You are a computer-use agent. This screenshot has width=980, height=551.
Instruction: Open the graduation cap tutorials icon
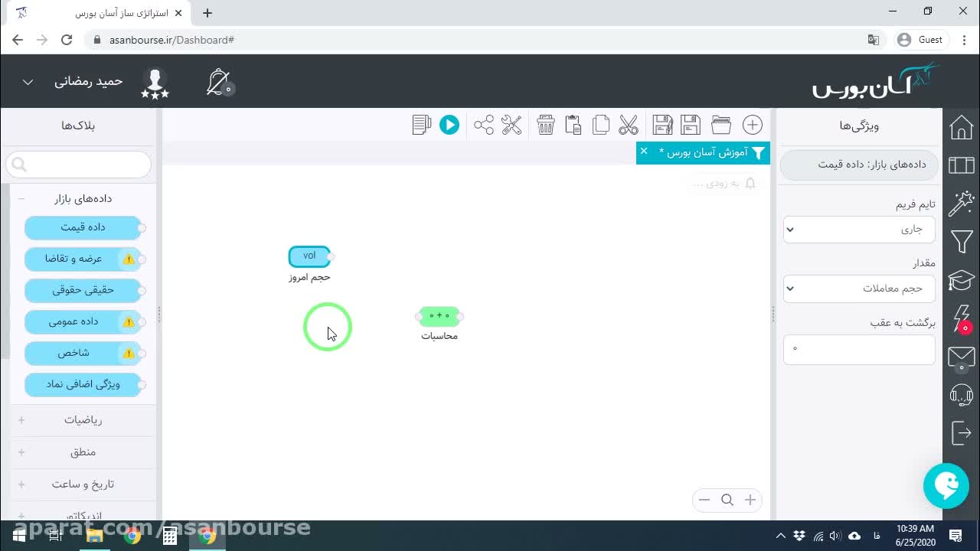click(962, 280)
